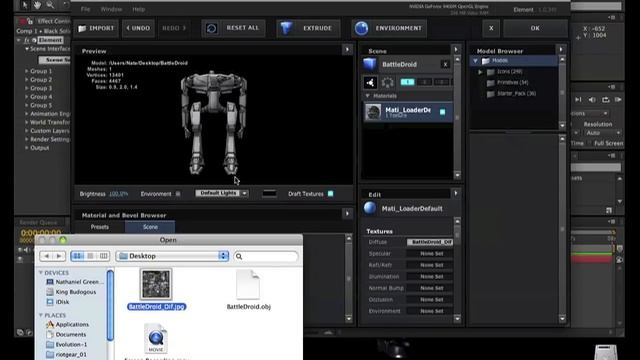Open the Resolution Auto dropdown in After Effects

click(x=603, y=133)
